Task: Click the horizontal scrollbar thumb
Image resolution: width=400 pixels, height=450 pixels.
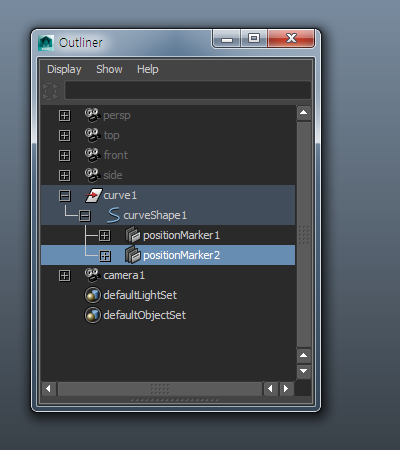Action: 160,389
